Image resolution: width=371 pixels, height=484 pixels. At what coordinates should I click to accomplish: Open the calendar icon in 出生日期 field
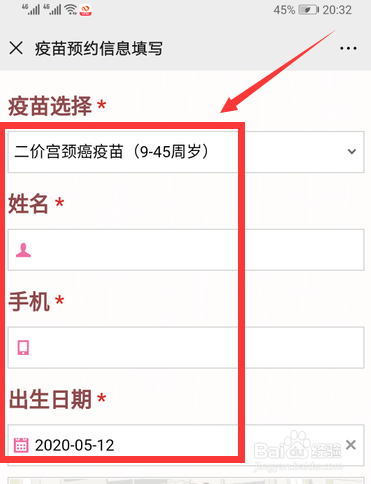pos(21,445)
